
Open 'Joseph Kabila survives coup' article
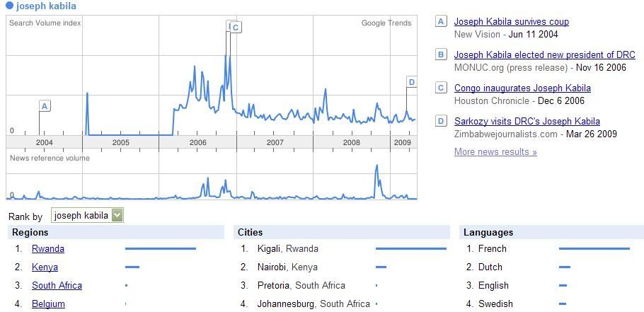pos(512,22)
